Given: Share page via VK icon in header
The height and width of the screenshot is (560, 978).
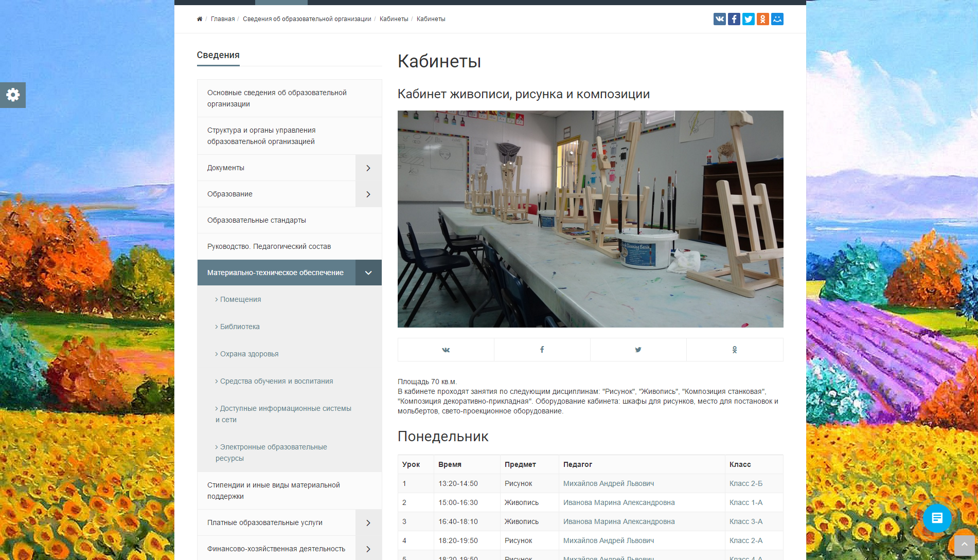Looking at the screenshot, I should point(719,19).
